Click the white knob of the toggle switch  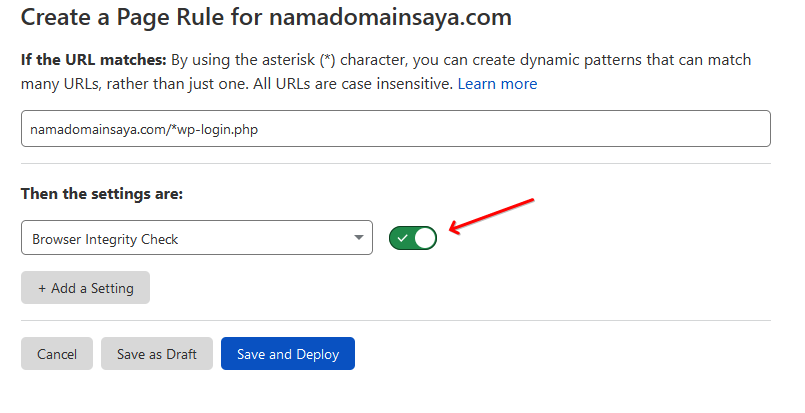[x=425, y=238]
